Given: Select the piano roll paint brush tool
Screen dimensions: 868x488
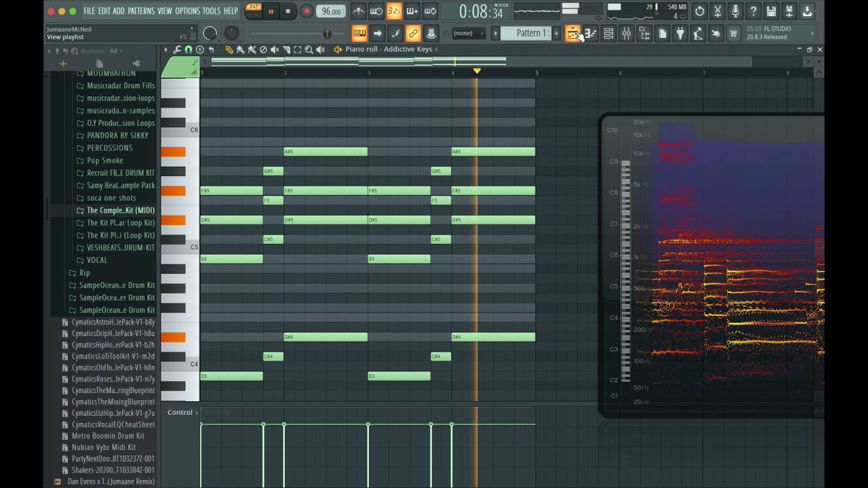Looking at the screenshot, I should [x=241, y=49].
